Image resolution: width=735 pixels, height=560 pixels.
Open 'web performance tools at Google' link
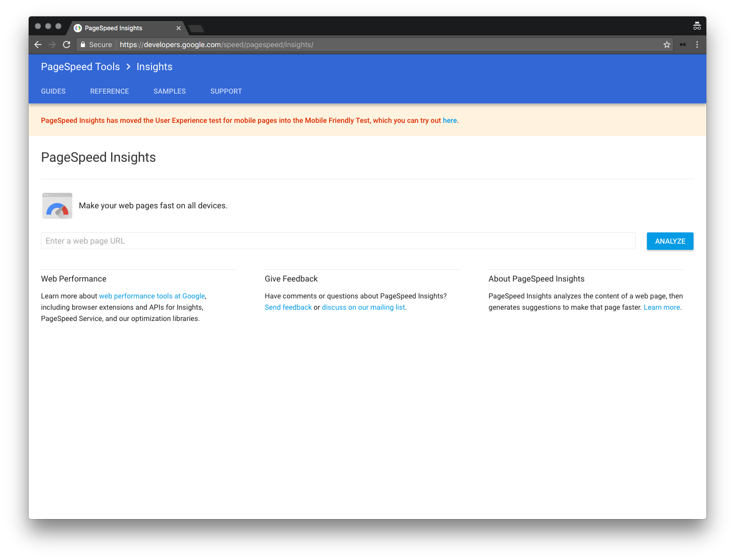tap(152, 296)
